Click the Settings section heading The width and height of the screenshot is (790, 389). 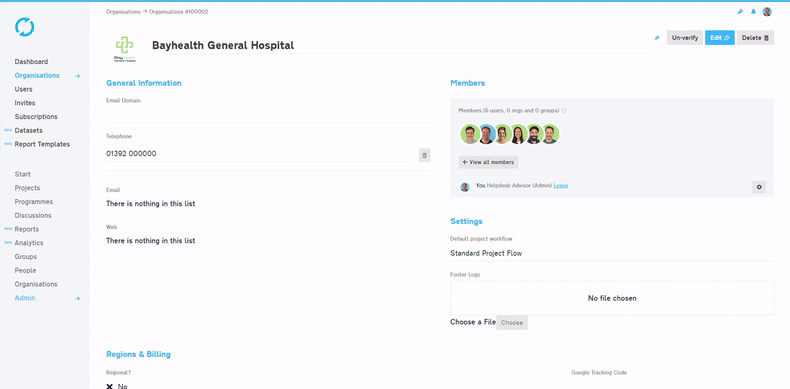466,221
